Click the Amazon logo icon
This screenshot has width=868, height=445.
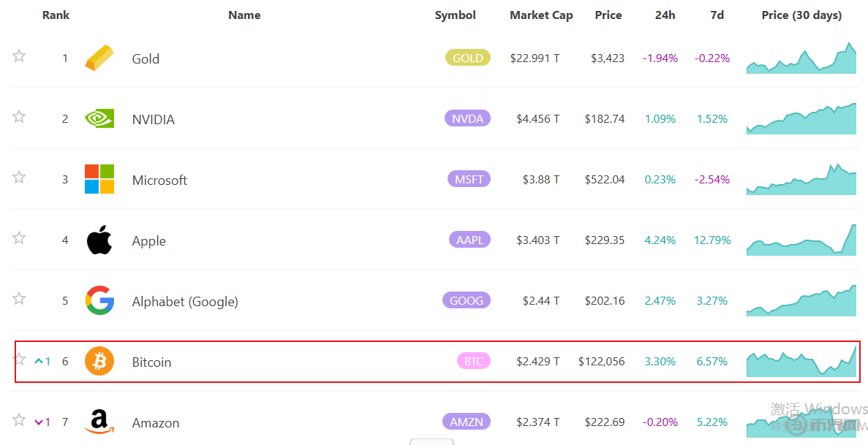[x=99, y=421]
